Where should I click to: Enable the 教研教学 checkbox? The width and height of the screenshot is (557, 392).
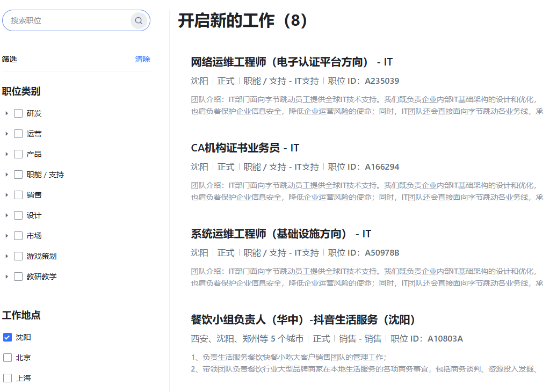point(18,277)
